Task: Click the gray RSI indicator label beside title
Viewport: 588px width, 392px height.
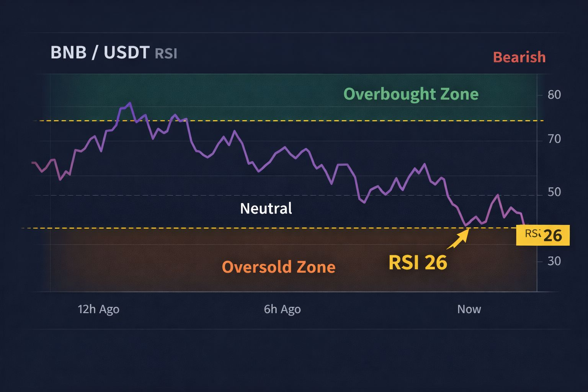Action: tap(166, 54)
